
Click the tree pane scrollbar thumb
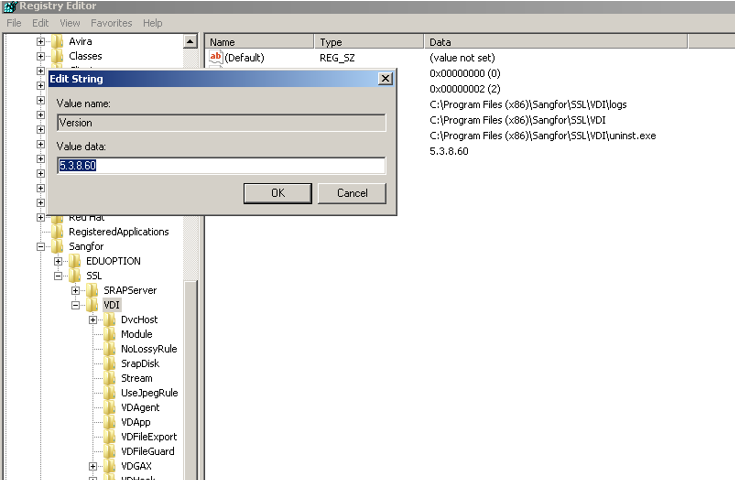tap(190, 380)
